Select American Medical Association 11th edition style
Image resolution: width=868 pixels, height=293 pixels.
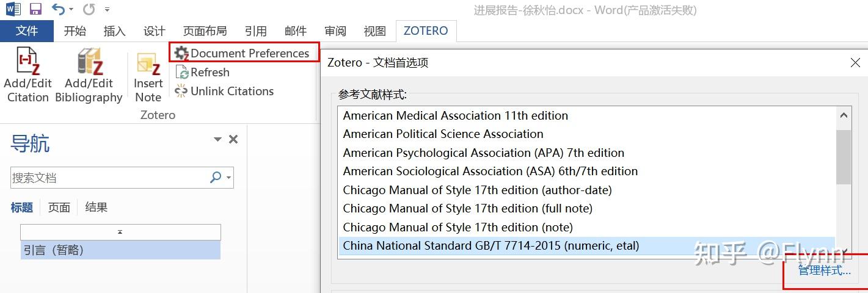pos(586,115)
